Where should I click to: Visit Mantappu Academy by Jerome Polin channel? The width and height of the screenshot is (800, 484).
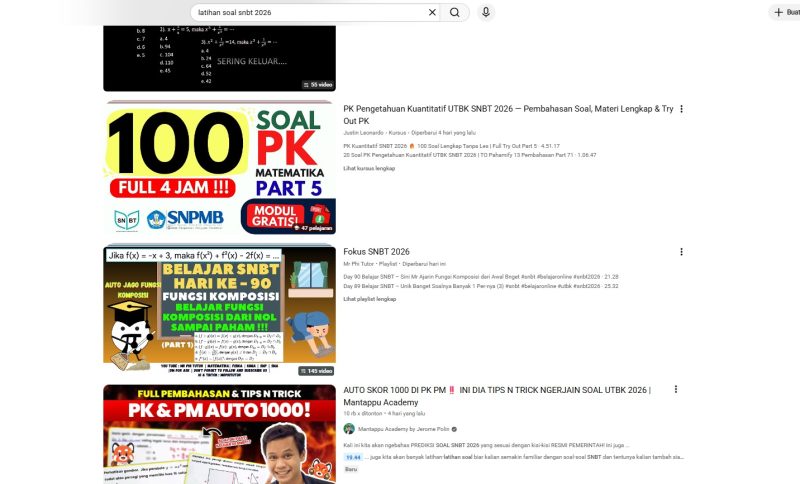(x=404, y=429)
